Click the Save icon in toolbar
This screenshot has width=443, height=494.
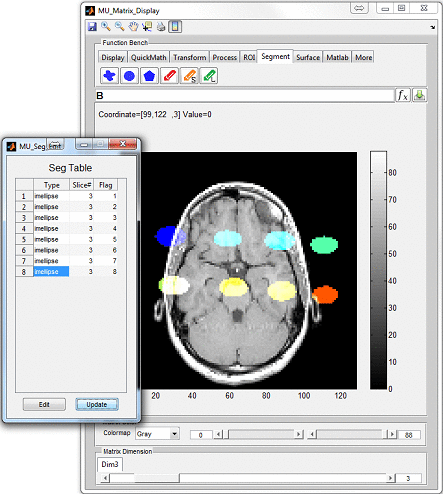[x=92, y=27]
